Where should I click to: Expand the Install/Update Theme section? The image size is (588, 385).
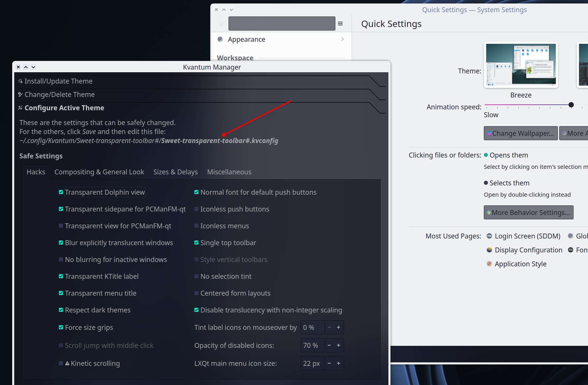click(202, 81)
